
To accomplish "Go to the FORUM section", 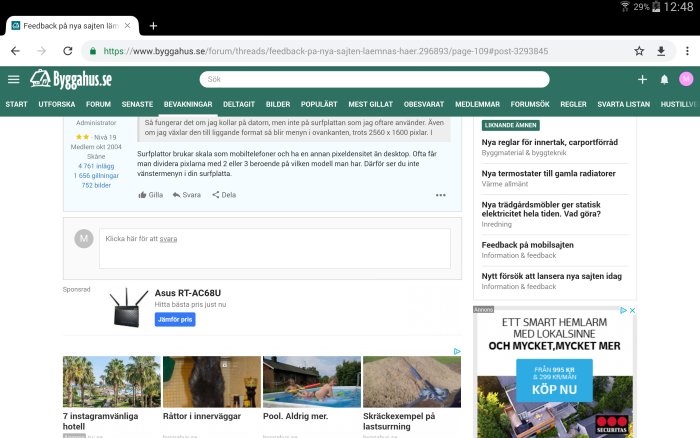I will pyautogui.click(x=98, y=104).
